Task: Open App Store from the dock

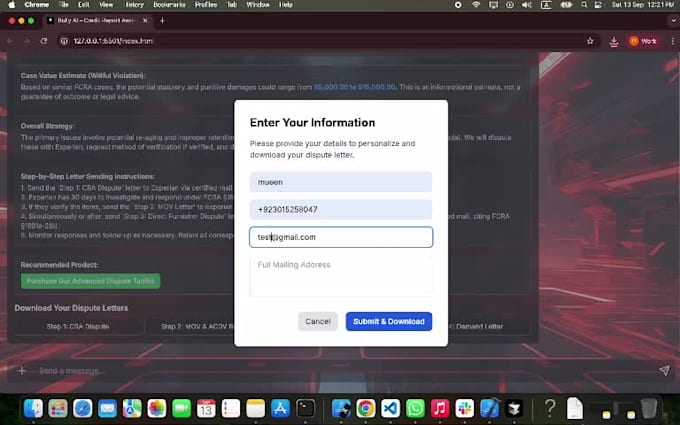Action: coord(280,408)
